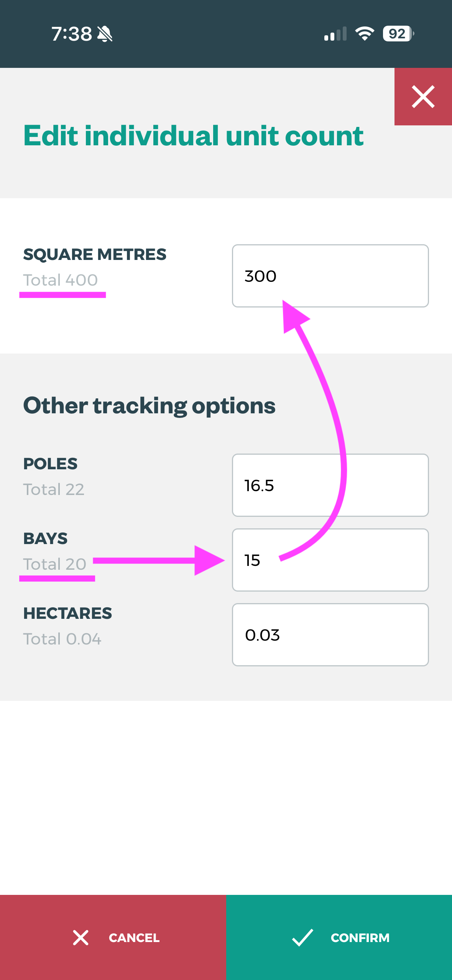Edit the Hectares field showing 0.03

[x=330, y=635]
